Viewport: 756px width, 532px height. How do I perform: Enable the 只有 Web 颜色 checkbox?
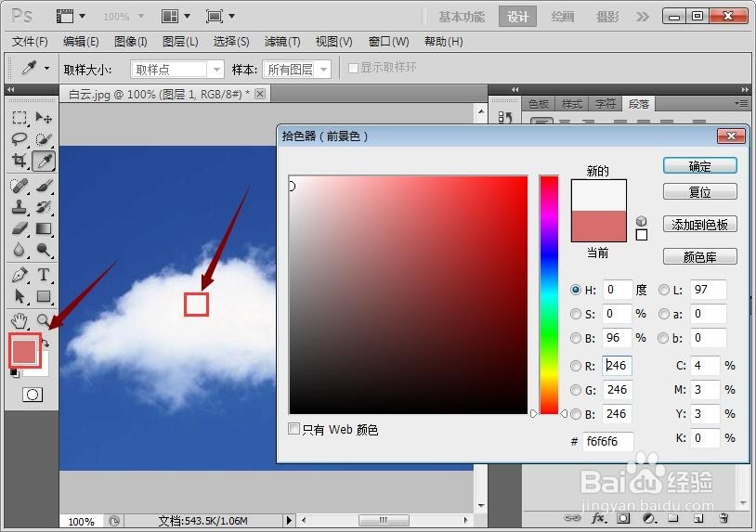coord(293,428)
